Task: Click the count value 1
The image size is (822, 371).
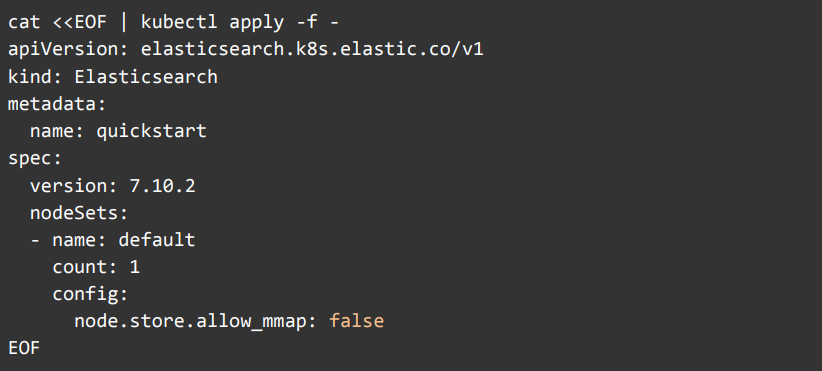Action: click(135, 267)
